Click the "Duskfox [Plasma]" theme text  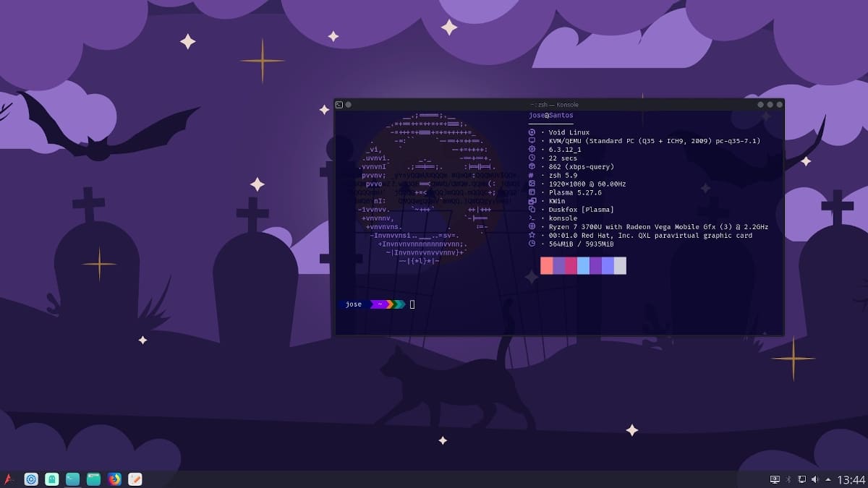pyautogui.click(x=582, y=210)
